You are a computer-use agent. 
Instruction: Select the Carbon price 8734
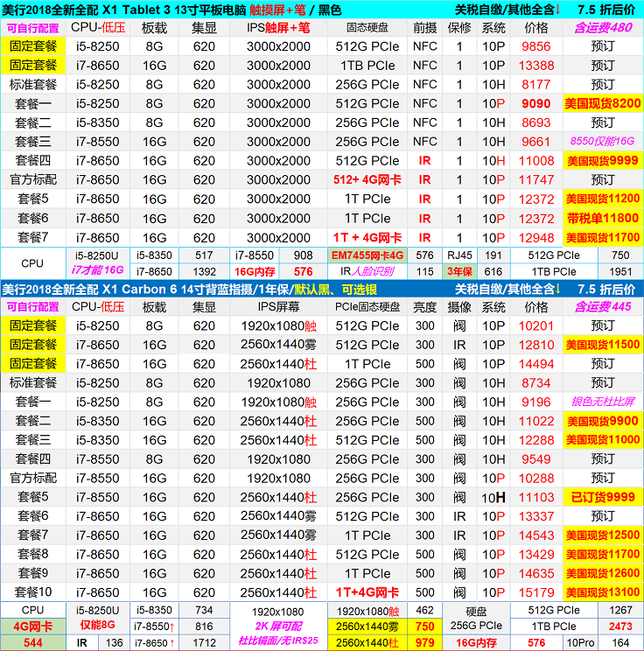coord(536,382)
